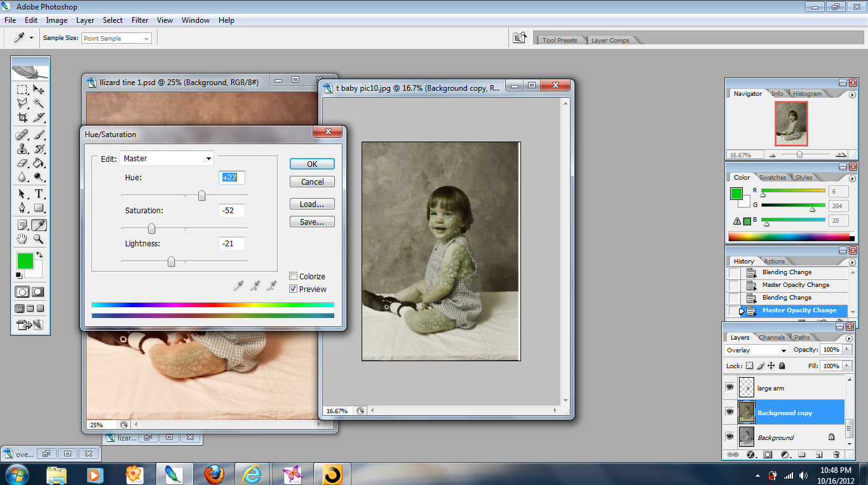
Task: Click the Save... button
Action: click(312, 222)
